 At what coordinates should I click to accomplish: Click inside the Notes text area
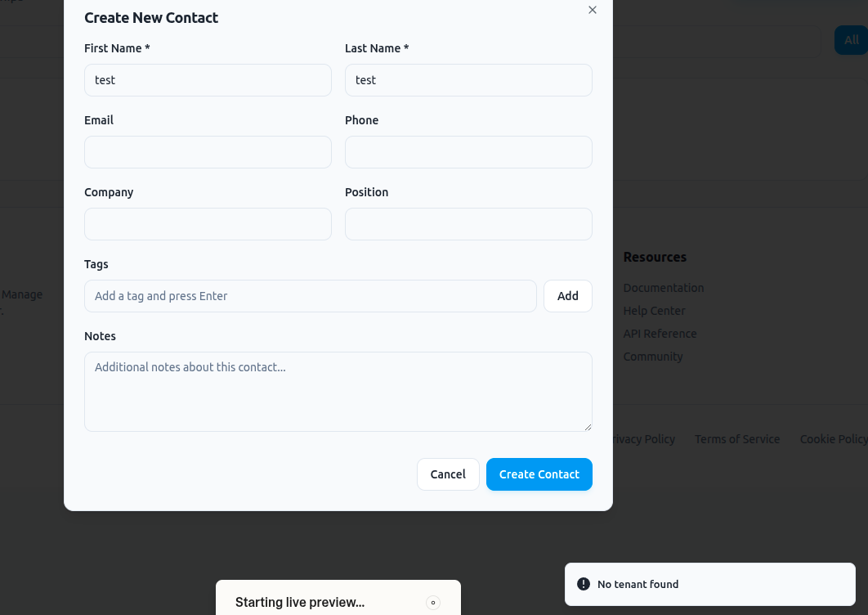click(x=338, y=392)
